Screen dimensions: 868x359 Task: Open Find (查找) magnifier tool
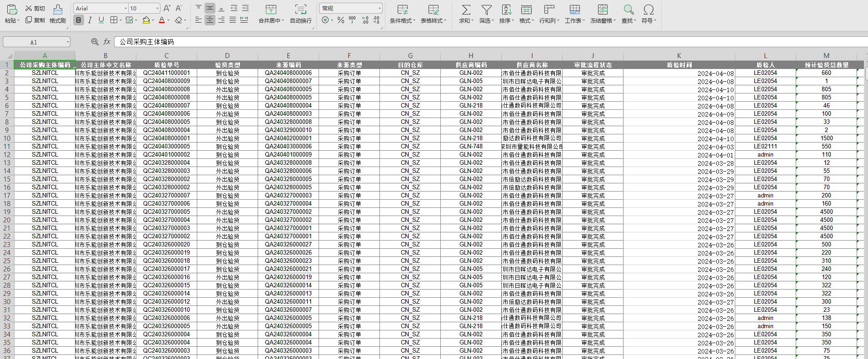click(x=629, y=10)
